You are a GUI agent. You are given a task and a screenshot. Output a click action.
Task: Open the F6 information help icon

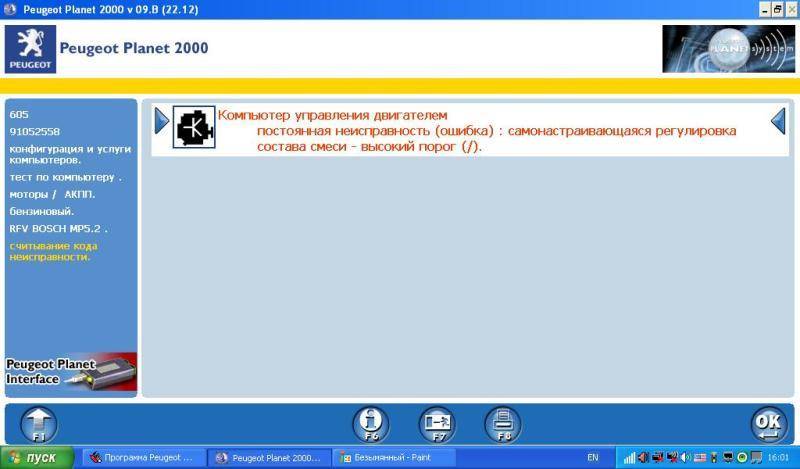(371, 425)
